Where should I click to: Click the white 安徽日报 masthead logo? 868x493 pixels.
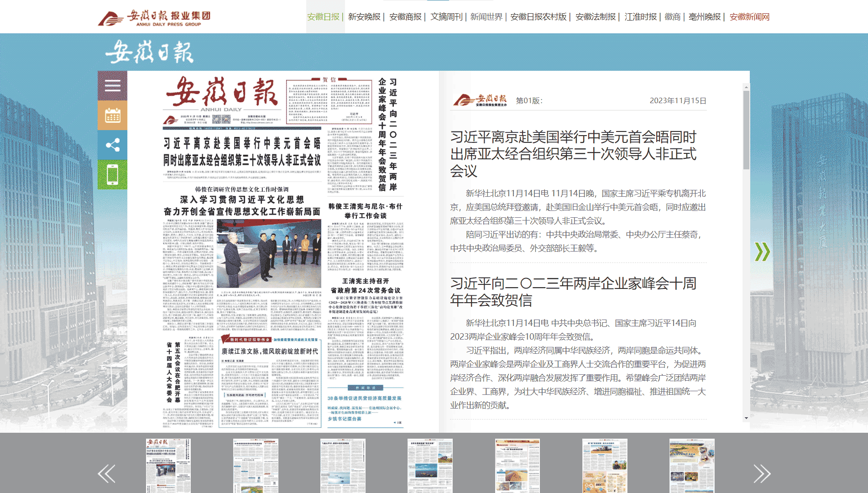[x=150, y=52]
